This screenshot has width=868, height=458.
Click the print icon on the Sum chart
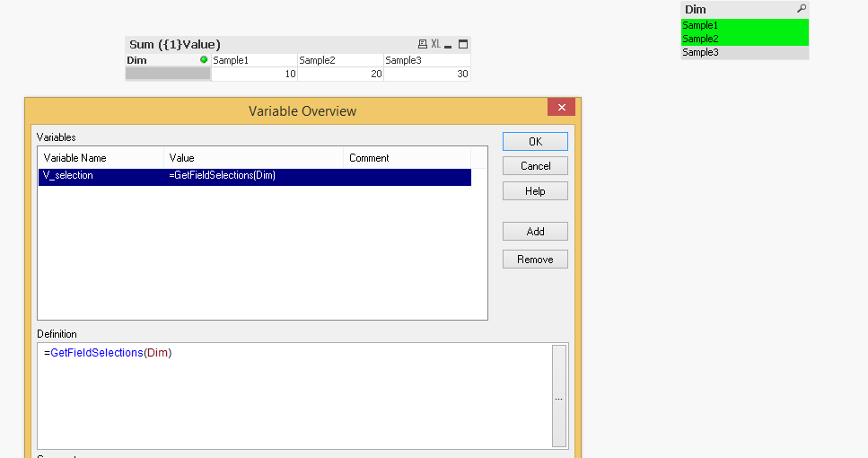pos(423,44)
